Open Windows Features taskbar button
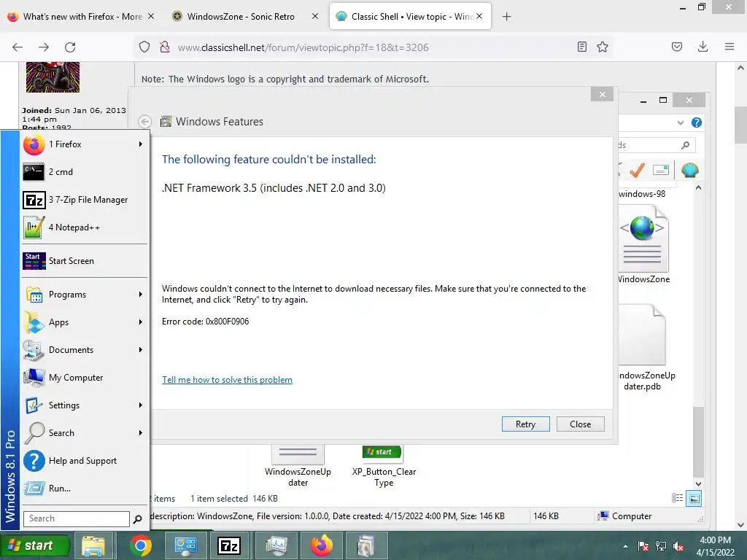 tap(366, 545)
